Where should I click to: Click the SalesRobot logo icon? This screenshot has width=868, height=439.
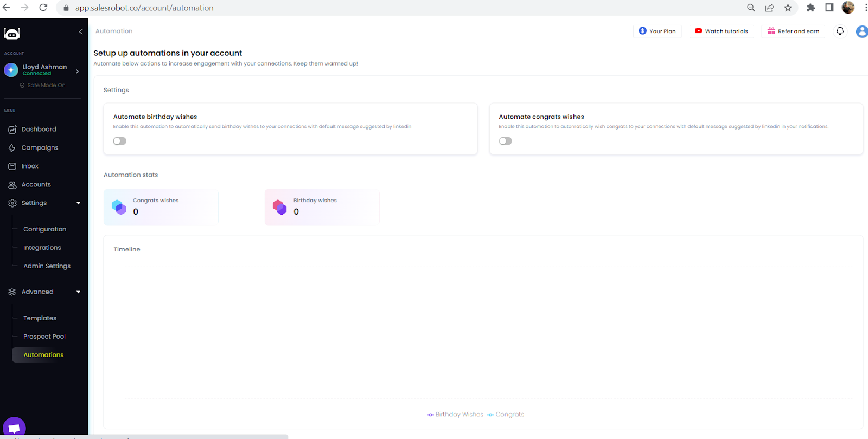pos(12,34)
